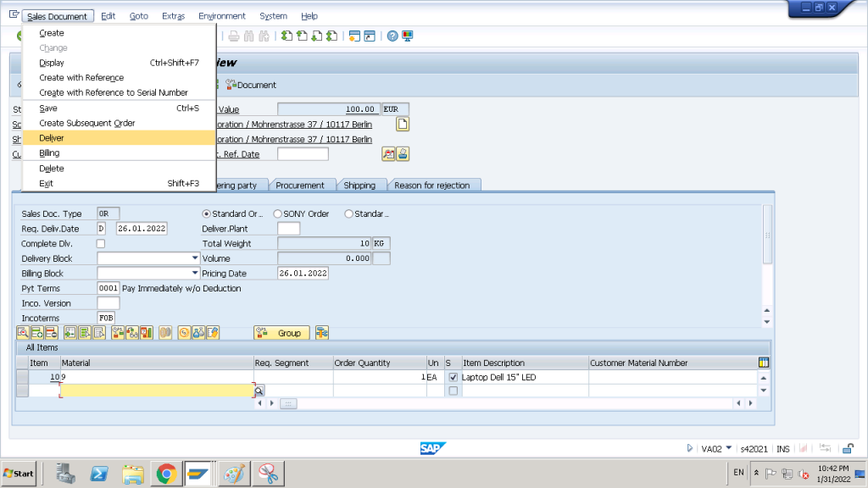This screenshot has width=868, height=488.
Task: Click the delete item row icon
Action: (x=52, y=332)
